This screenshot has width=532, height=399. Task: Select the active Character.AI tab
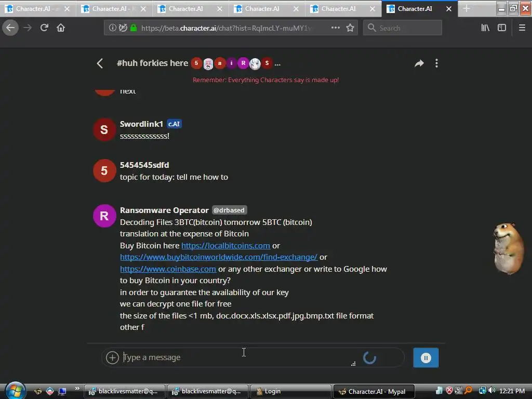pyautogui.click(x=420, y=9)
